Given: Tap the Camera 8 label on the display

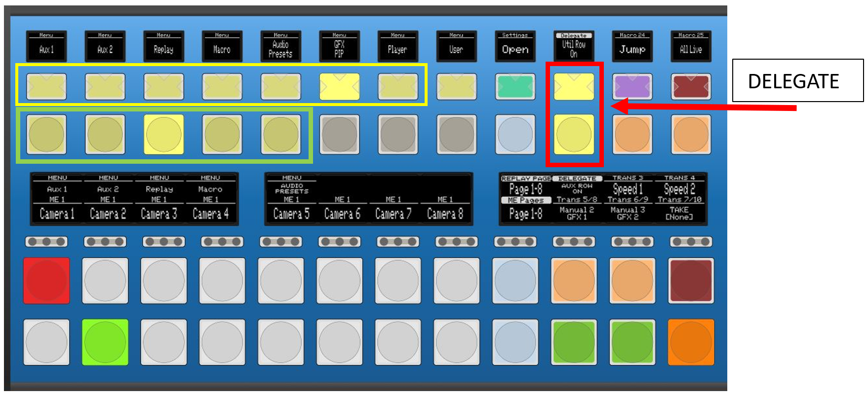Looking at the screenshot, I should (x=445, y=214).
